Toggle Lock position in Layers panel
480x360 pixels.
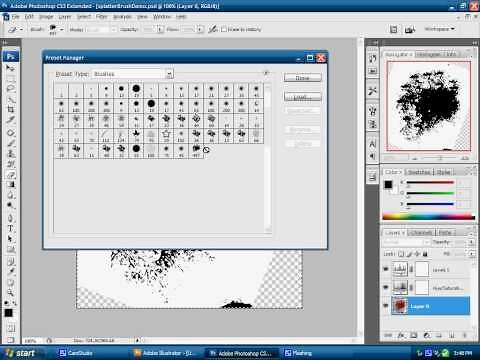click(417, 254)
